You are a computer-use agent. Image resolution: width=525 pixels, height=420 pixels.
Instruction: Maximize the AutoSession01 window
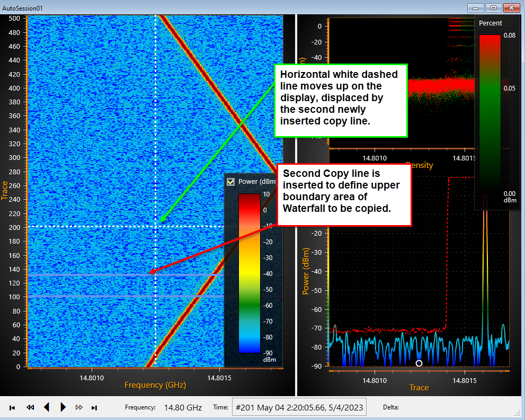click(x=493, y=7)
